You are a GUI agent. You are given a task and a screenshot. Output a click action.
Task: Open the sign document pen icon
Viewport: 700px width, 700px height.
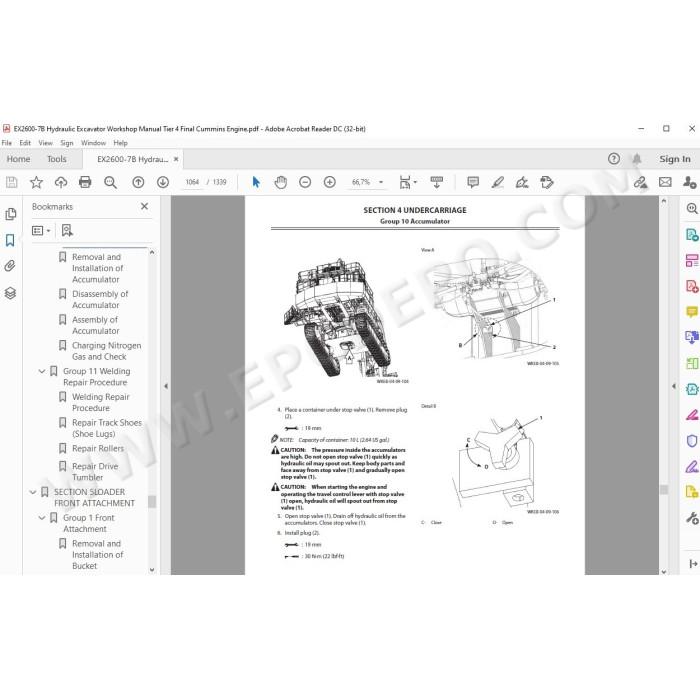[522, 182]
